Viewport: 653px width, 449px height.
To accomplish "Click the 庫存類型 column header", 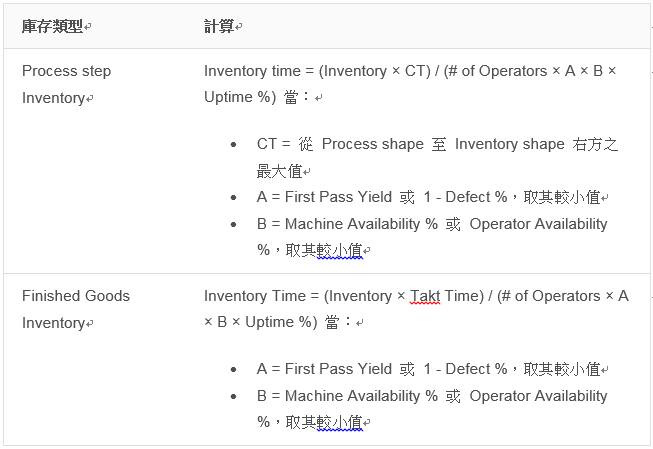I will 52,26.
